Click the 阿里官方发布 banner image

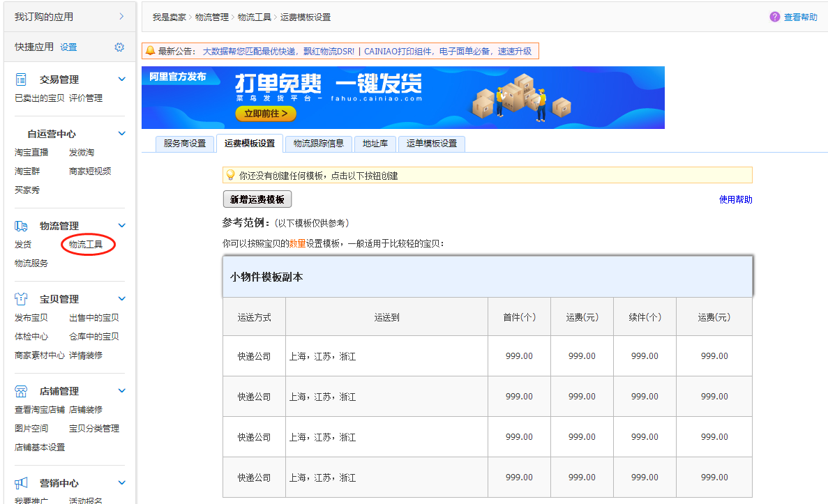point(403,98)
